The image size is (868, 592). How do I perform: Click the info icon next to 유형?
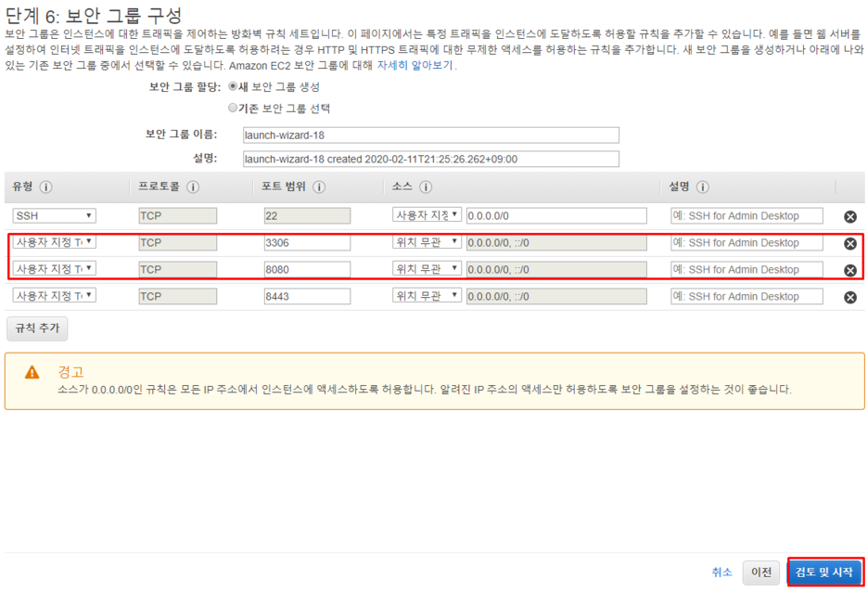click(46, 187)
